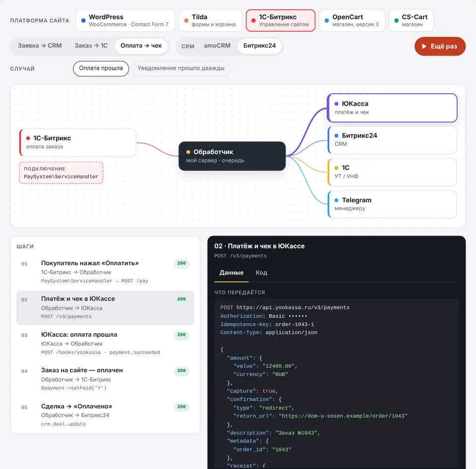Select the WordPress platform card
This screenshot has width=476, height=469.
click(x=125, y=20)
